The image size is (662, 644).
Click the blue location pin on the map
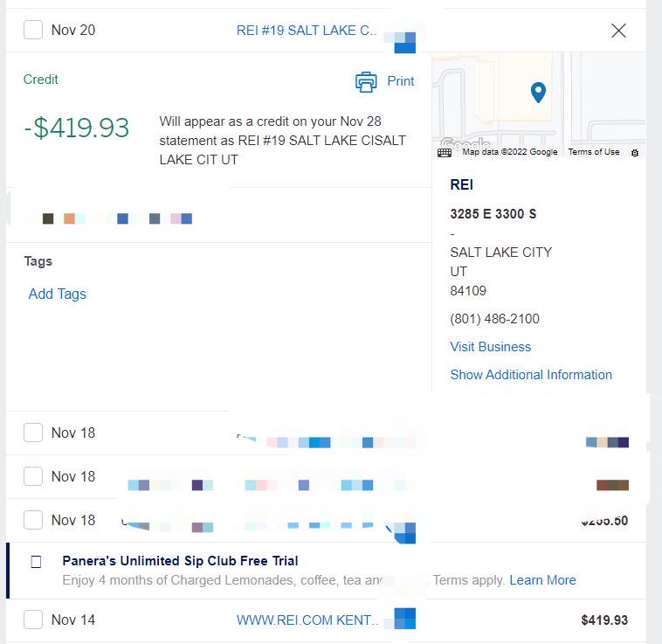tap(539, 91)
